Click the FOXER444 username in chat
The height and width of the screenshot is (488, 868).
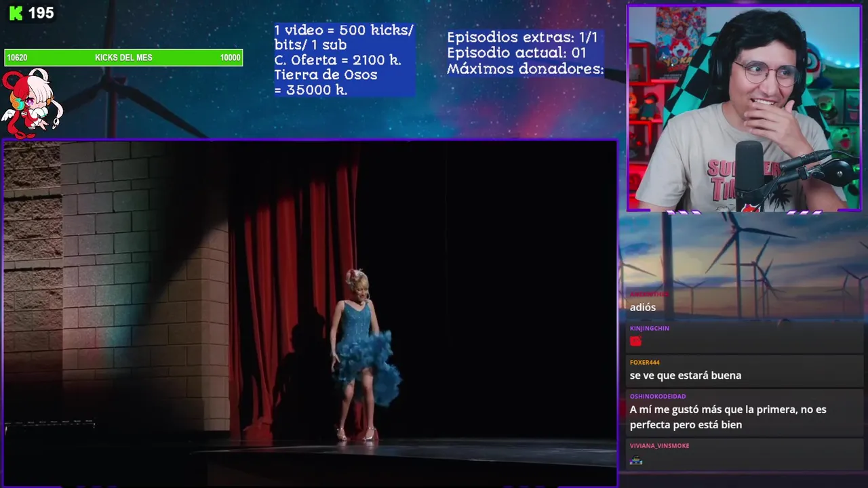coord(645,362)
